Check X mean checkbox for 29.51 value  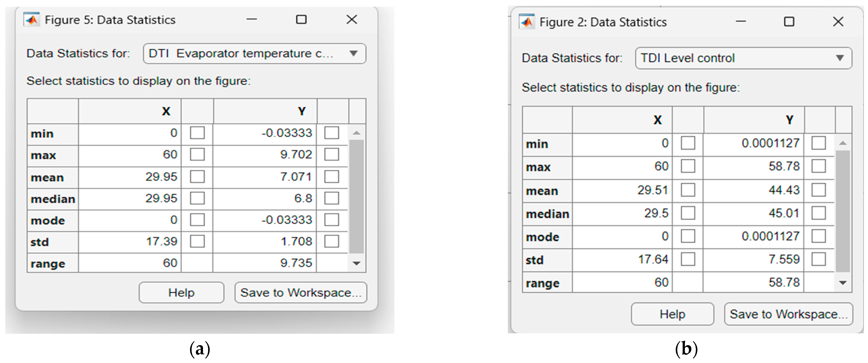688,190
